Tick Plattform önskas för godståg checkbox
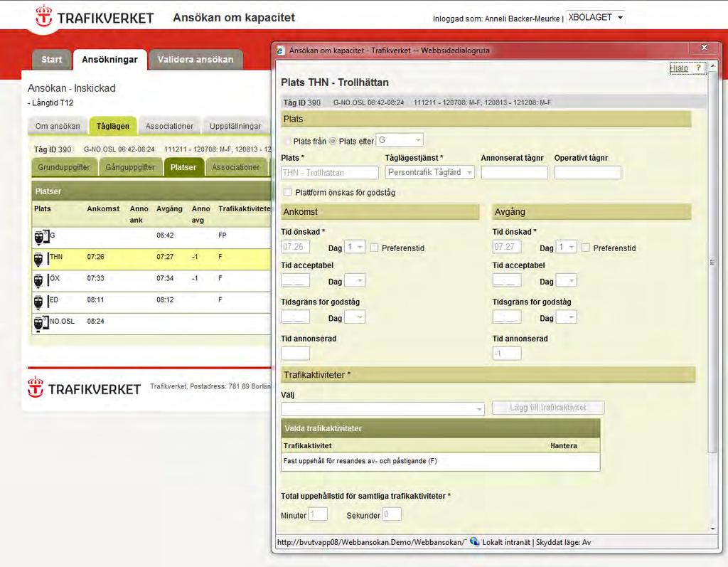Screen dimensions: 728x567 (287, 192)
